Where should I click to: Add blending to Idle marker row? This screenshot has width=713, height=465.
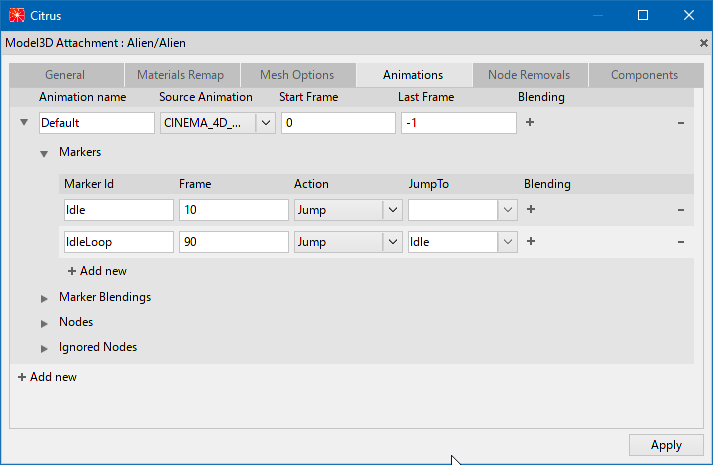pos(531,210)
